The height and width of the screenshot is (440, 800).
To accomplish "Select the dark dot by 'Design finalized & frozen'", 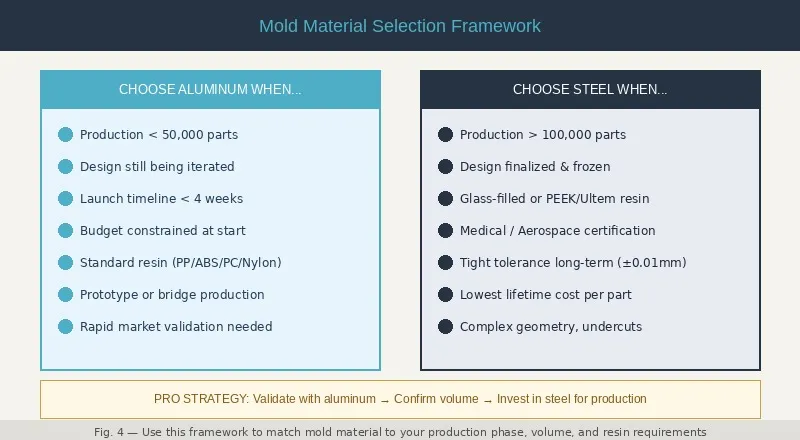I will pos(445,166).
